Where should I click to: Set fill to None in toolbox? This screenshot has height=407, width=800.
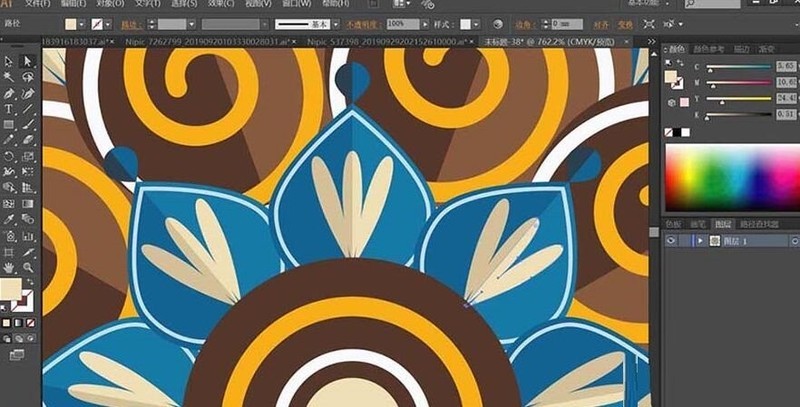(31, 323)
